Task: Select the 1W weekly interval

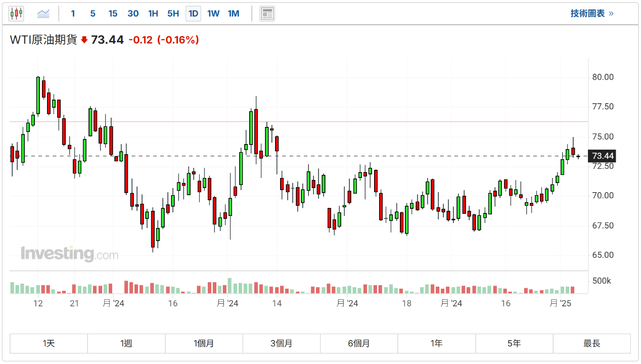Action: pyautogui.click(x=213, y=14)
